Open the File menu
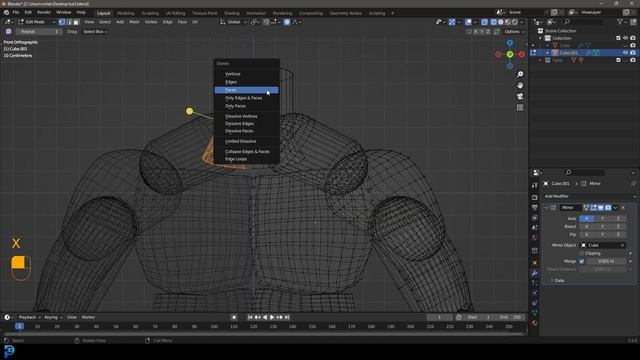 pos(16,13)
